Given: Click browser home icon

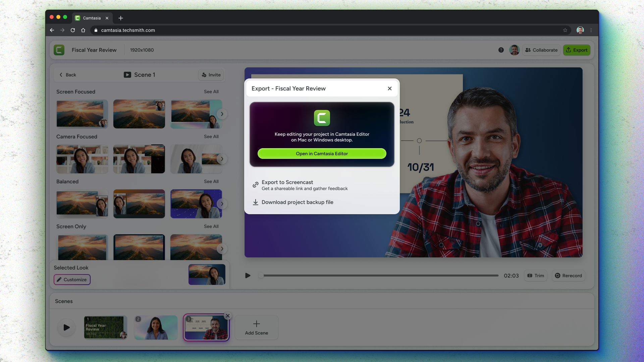Looking at the screenshot, I should tap(83, 30).
